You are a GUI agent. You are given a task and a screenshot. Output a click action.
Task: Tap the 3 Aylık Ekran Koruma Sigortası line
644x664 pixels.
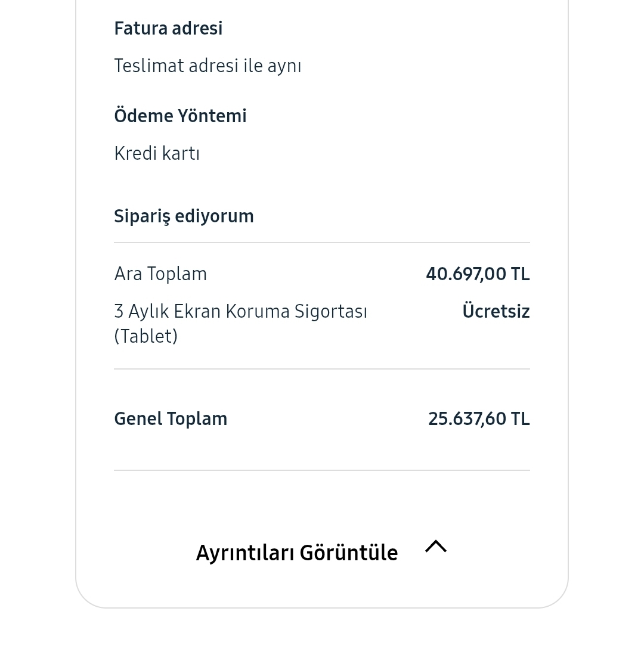[240, 311]
